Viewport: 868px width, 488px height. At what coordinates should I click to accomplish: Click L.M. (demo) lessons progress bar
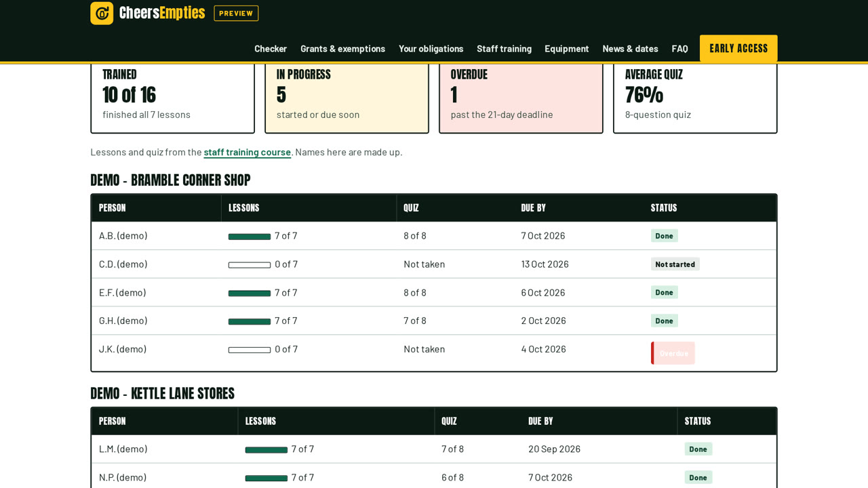(267, 449)
